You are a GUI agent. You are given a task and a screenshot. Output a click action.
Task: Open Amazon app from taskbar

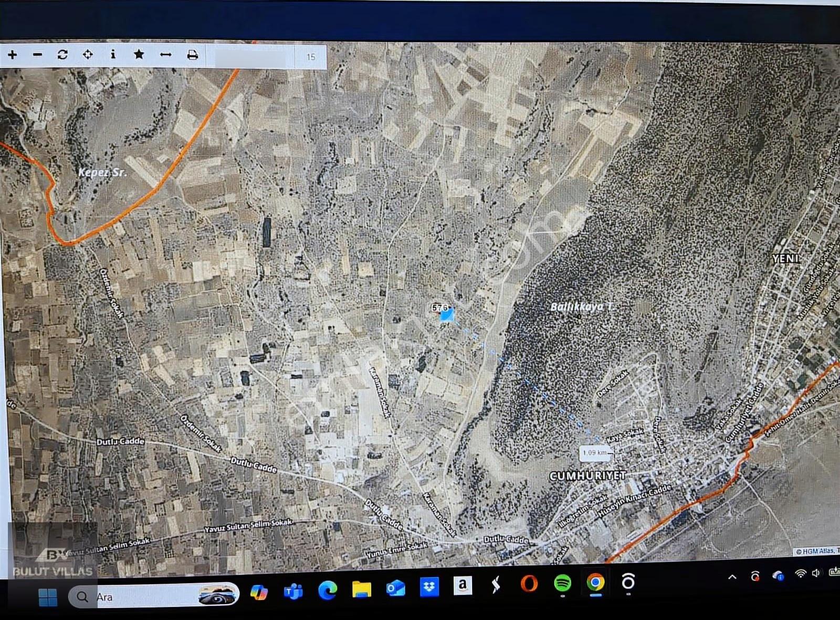(x=463, y=585)
